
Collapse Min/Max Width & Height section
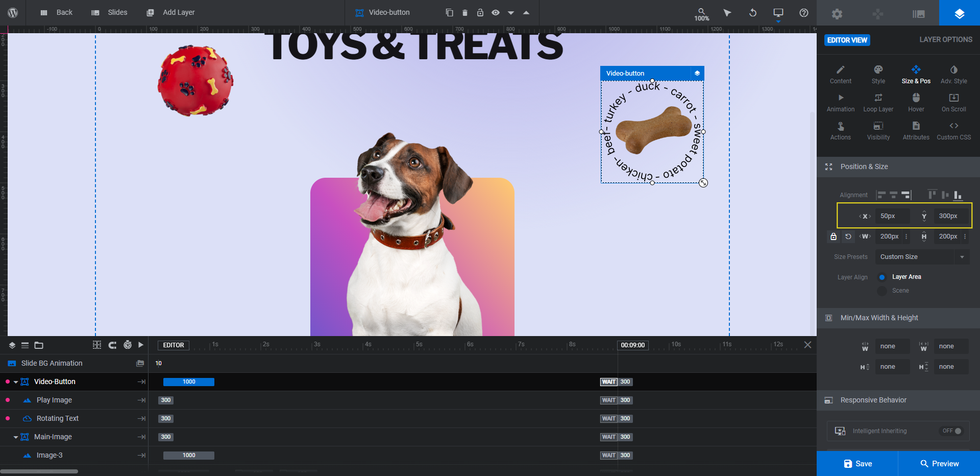point(898,318)
